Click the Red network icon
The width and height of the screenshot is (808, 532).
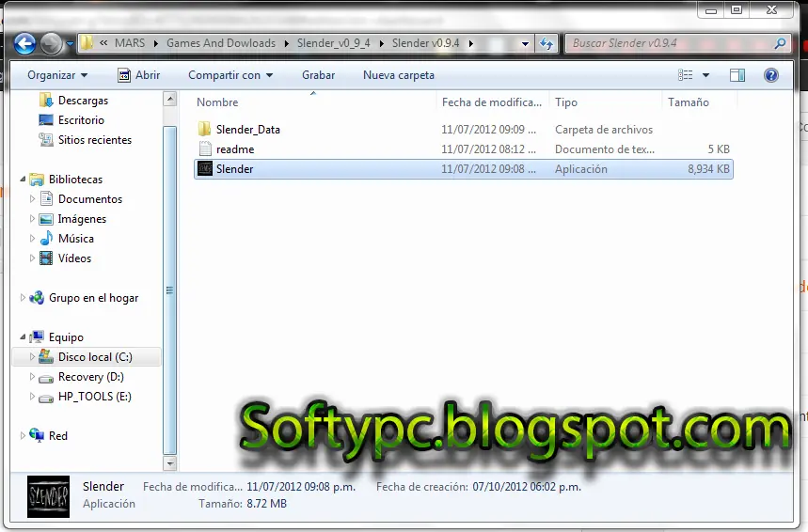(37, 435)
